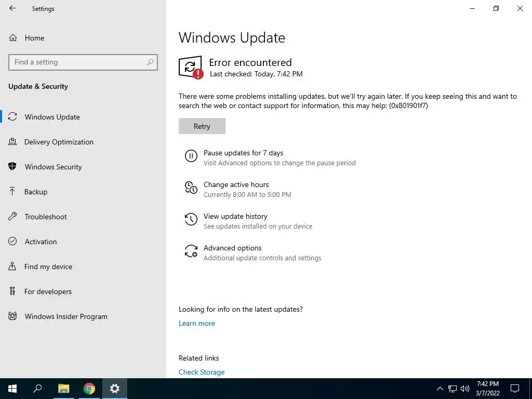Click the update history clock icon
The width and height of the screenshot is (532, 399).
click(191, 219)
